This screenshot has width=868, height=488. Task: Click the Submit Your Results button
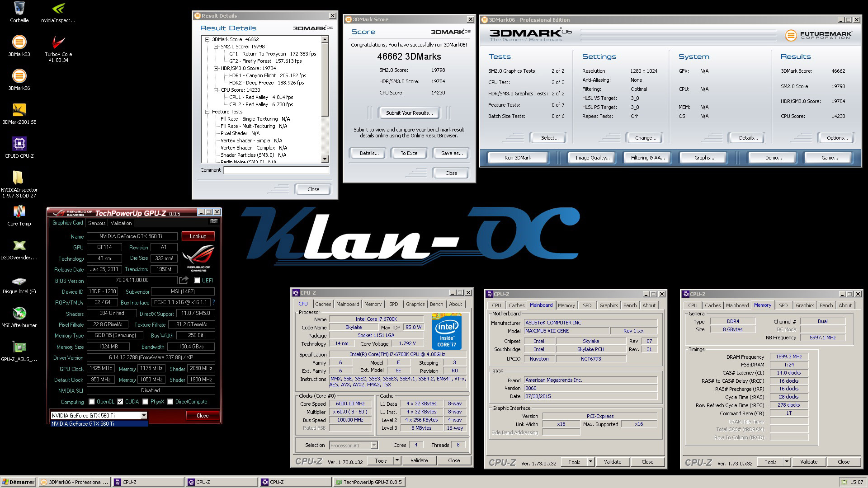point(409,113)
